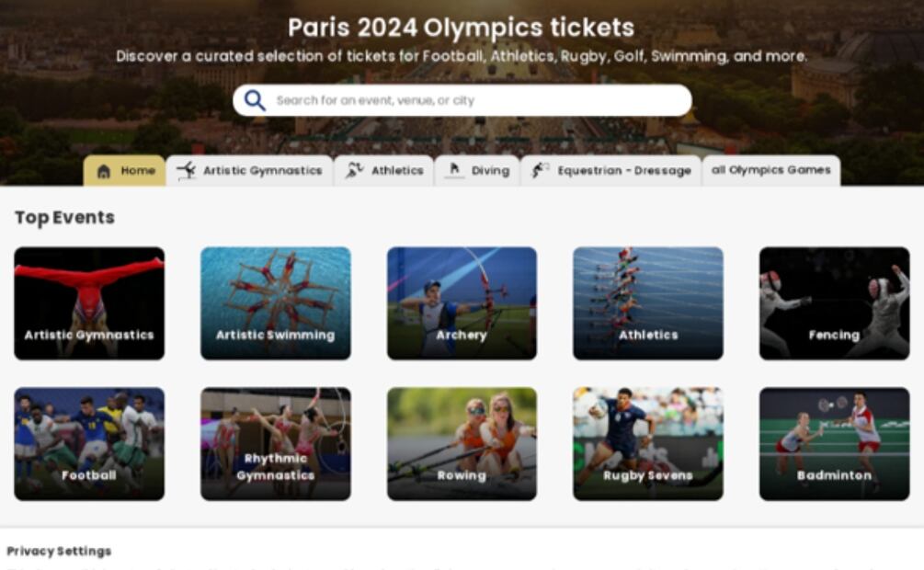Screen dimensions: 924x570
Task: Open the Badminton event thumbnail
Action: click(x=835, y=444)
